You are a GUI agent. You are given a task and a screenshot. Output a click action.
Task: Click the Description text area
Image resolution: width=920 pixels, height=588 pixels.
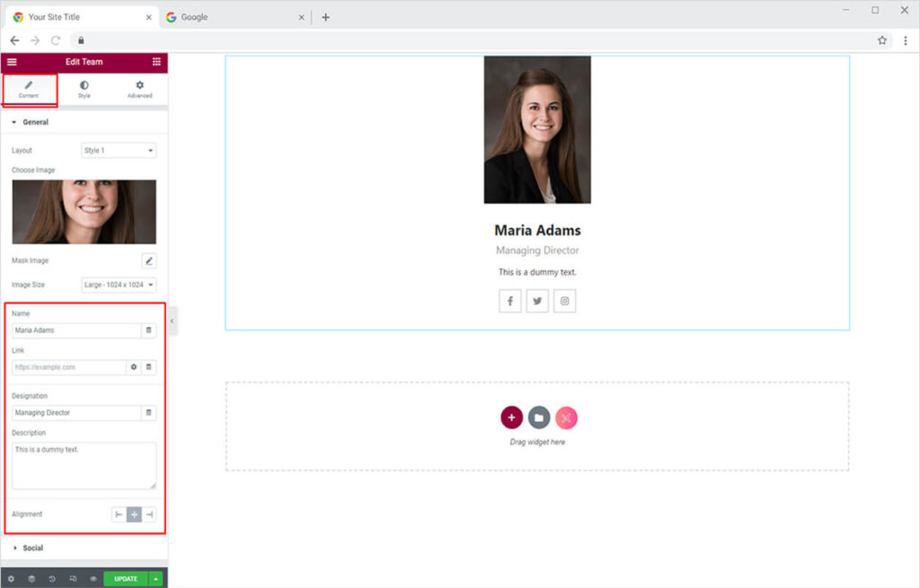pos(84,465)
